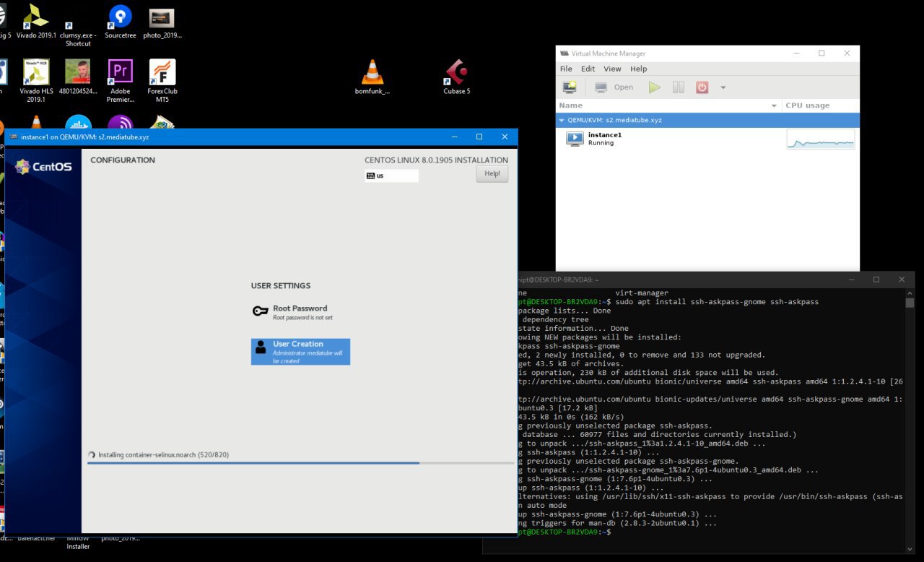
Task: Open shutdown options dropdown arrow
Action: point(723,88)
